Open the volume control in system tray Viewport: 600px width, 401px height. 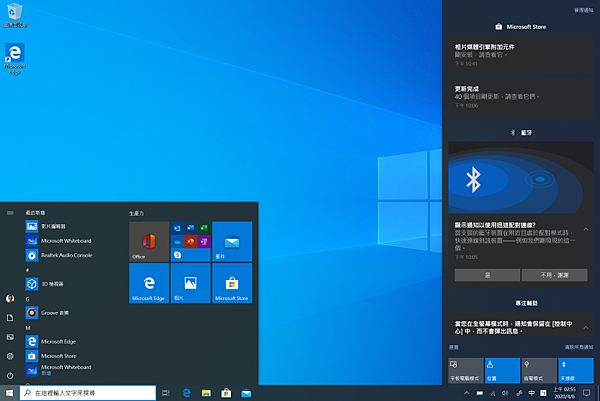(x=505, y=393)
